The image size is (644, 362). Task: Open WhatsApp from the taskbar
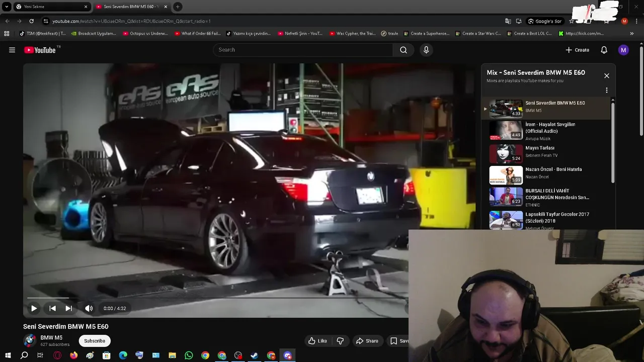tap(189, 355)
